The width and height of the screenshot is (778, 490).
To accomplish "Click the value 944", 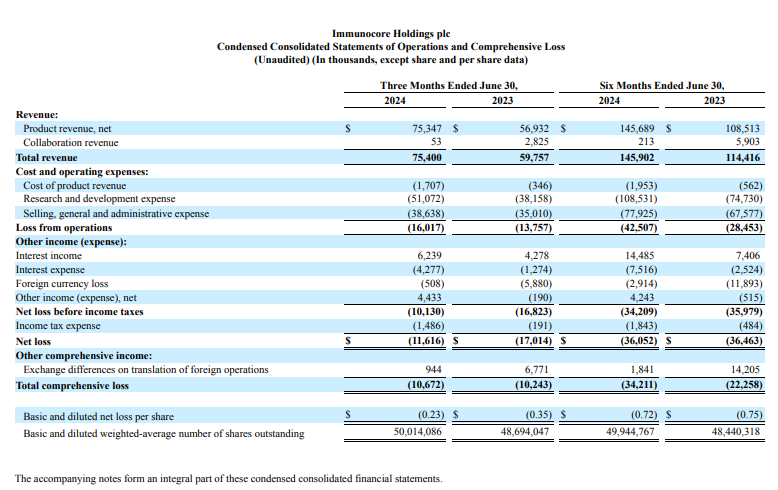I will click(434, 369).
